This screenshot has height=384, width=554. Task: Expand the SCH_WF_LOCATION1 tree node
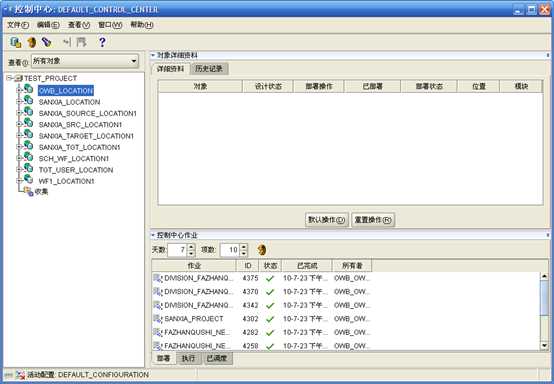[19, 158]
